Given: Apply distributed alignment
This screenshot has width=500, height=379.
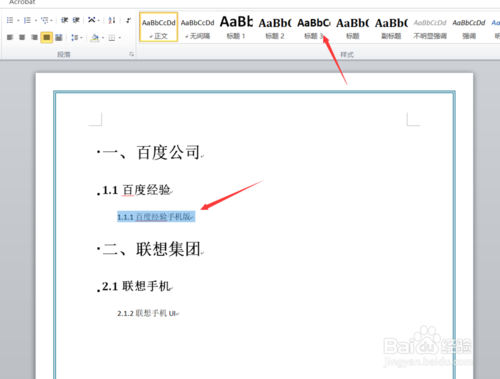Looking at the screenshot, I should coord(59,37).
